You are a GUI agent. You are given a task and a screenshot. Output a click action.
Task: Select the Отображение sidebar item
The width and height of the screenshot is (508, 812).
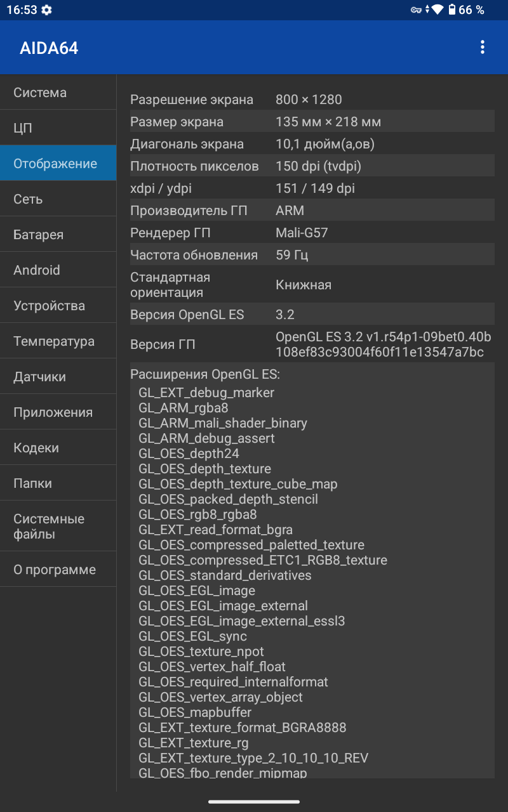tap(58, 164)
